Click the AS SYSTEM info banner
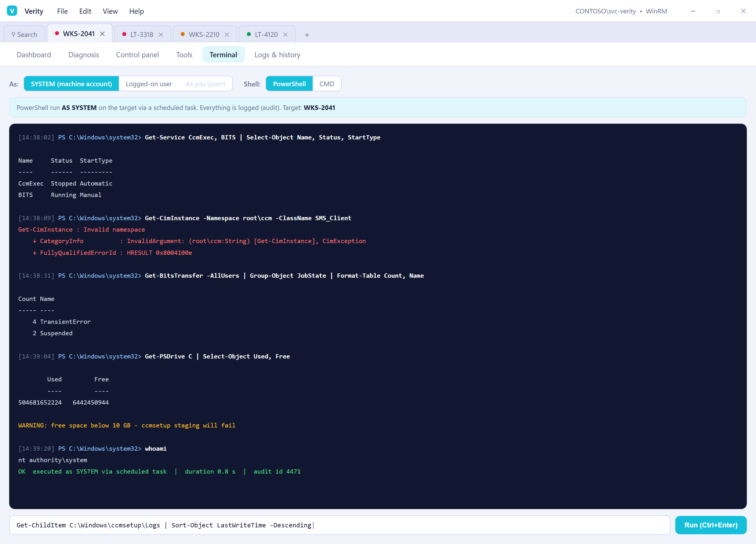This screenshot has width=756, height=544. click(378, 107)
